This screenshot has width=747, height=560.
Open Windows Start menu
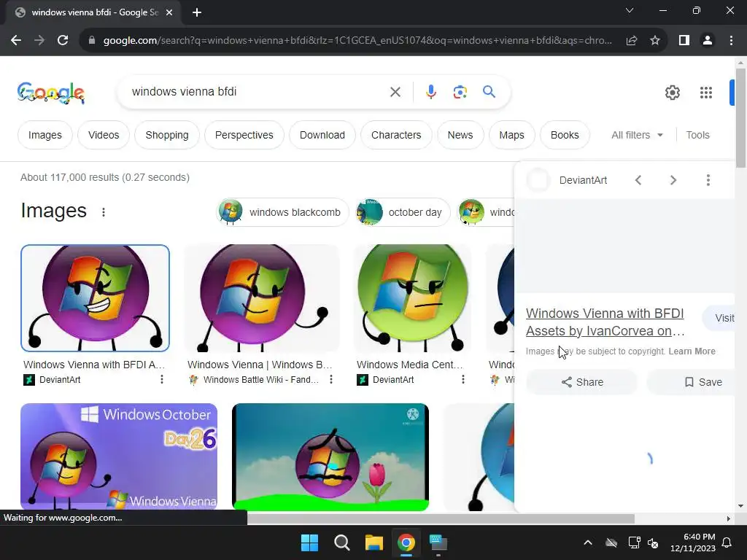click(309, 542)
